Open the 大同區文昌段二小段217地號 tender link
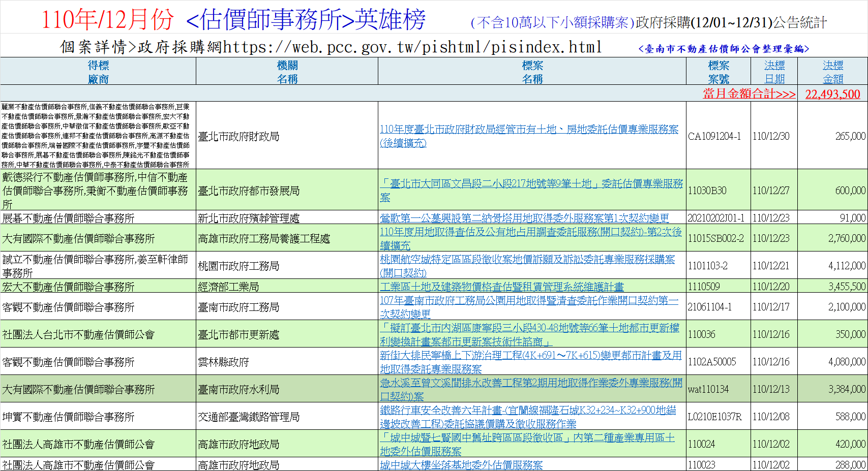 tap(531, 184)
